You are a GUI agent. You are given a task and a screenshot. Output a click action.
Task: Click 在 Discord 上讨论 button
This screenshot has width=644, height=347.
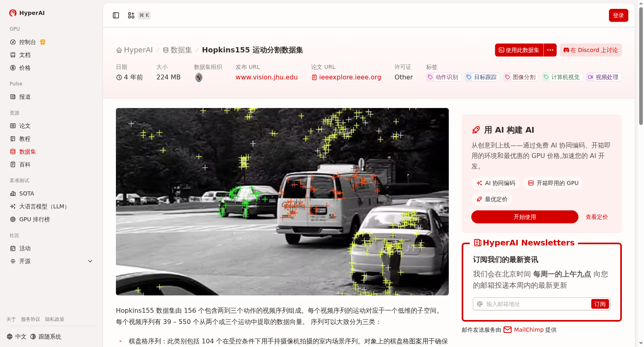[x=590, y=50]
